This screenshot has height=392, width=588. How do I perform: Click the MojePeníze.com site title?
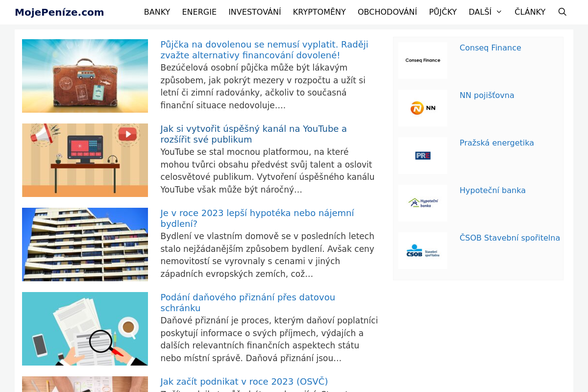pos(59,12)
